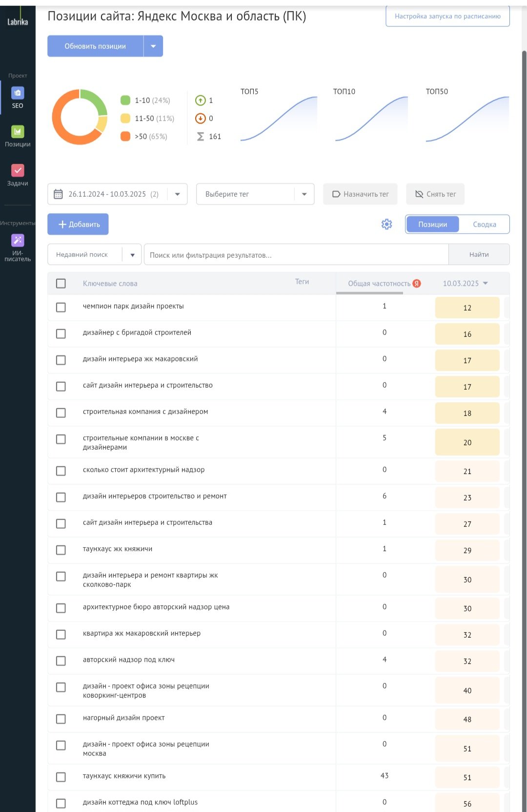Open the Позиции sidebar icon
The width and height of the screenshot is (527, 812).
18,132
